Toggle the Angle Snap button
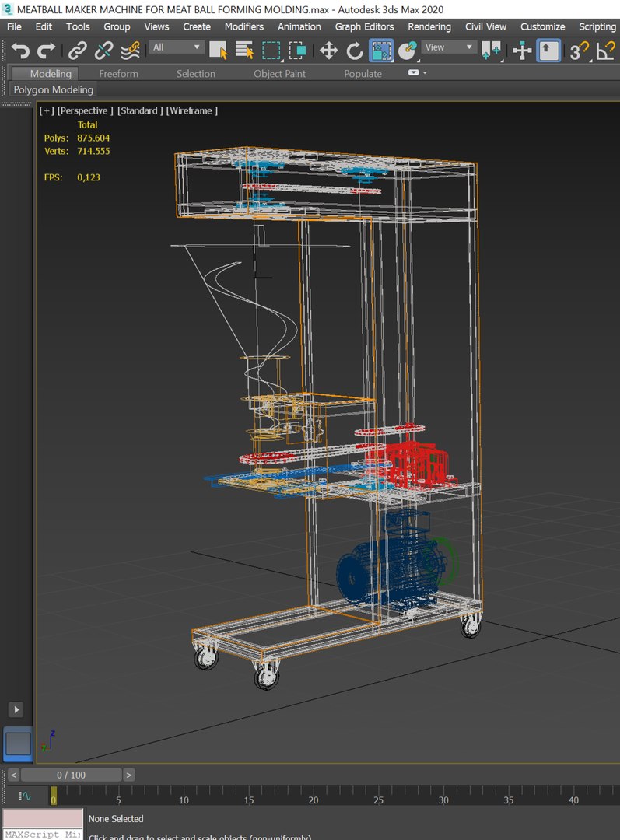This screenshot has width=620, height=840. (x=606, y=51)
